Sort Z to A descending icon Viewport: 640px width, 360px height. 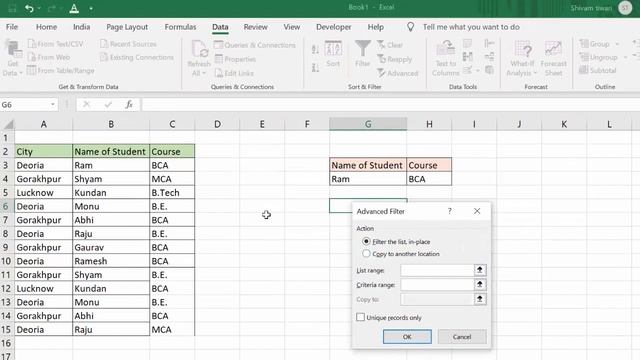[315, 68]
